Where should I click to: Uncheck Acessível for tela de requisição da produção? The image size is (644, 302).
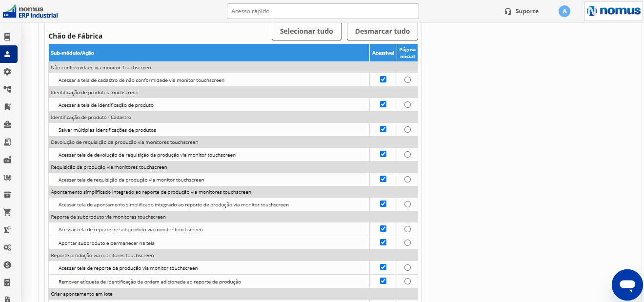tap(383, 179)
